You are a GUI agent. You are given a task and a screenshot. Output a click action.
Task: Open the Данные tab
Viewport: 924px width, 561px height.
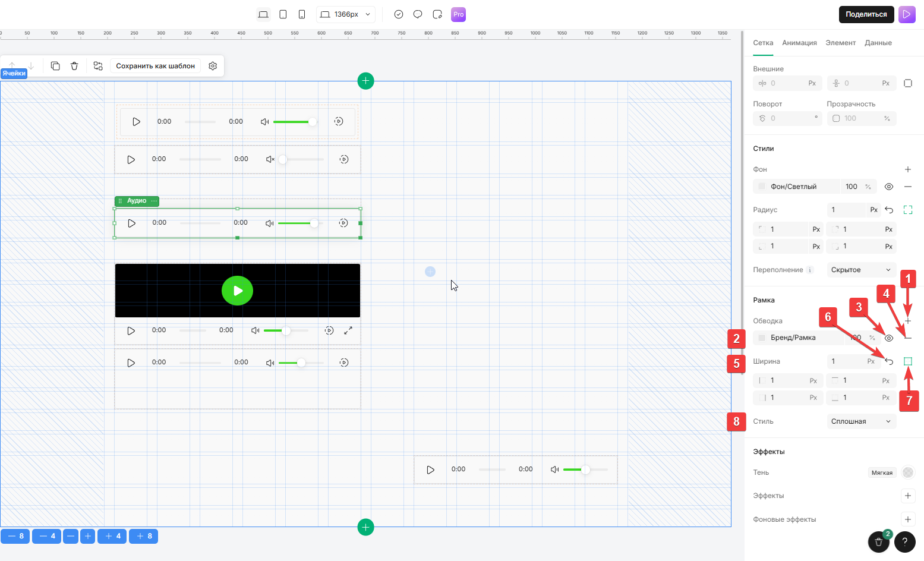point(878,43)
